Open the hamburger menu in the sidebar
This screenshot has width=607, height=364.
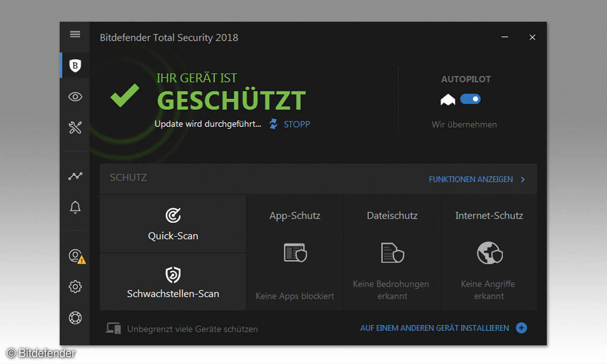[x=75, y=34]
